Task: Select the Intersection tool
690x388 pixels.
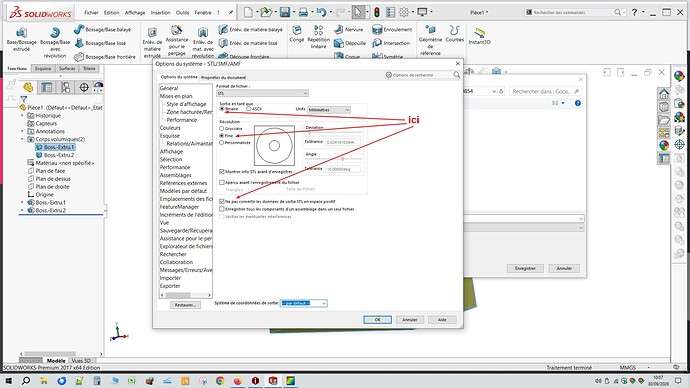Action: point(391,43)
